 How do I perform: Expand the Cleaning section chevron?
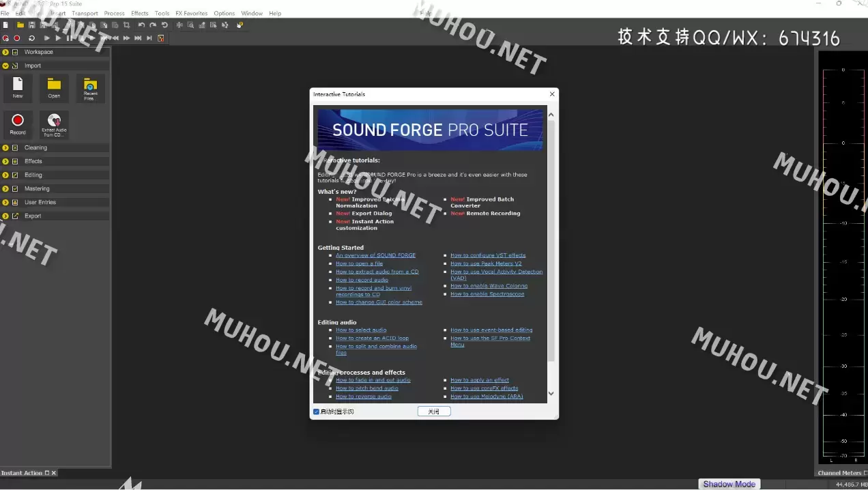(x=5, y=147)
